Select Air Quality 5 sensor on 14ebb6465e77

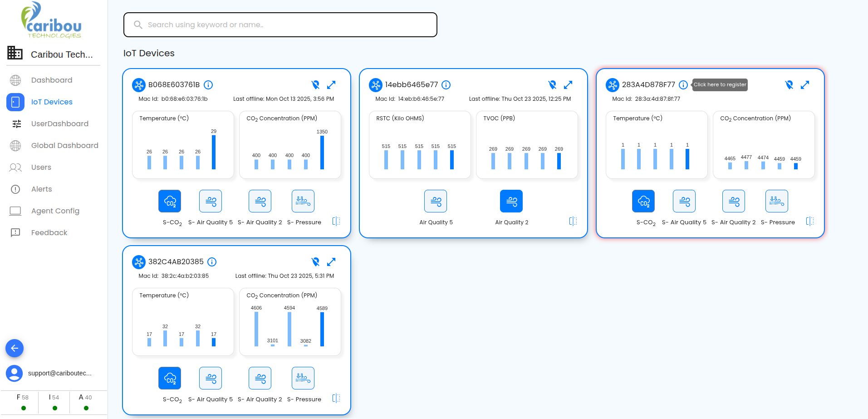tap(436, 201)
